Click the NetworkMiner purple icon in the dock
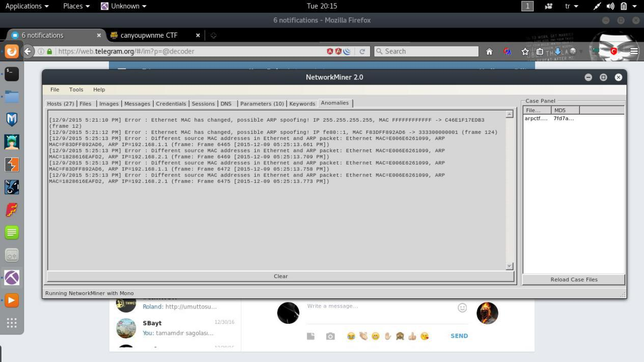The width and height of the screenshot is (644, 362). pyautogui.click(x=12, y=277)
